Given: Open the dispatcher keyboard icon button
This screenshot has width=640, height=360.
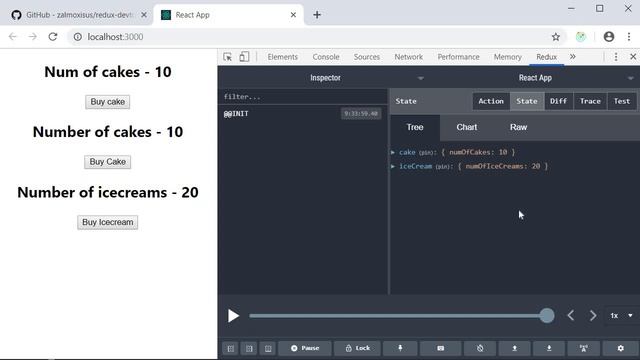Looking at the screenshot, I should pyautogui.click(x=440, y=348).
